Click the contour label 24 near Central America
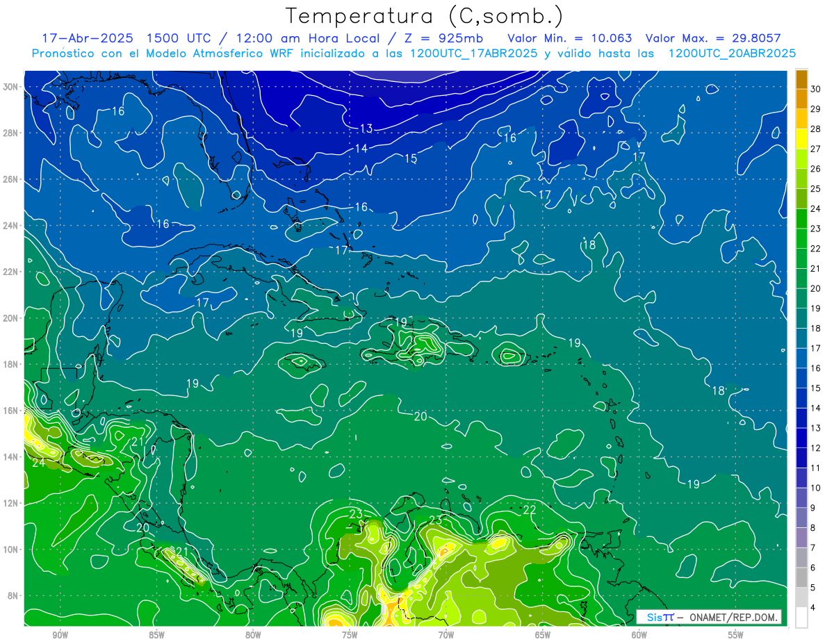 [38, 463]
